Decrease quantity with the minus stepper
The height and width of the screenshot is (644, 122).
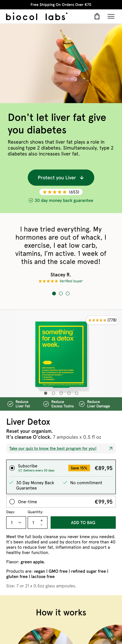point(42,525)
